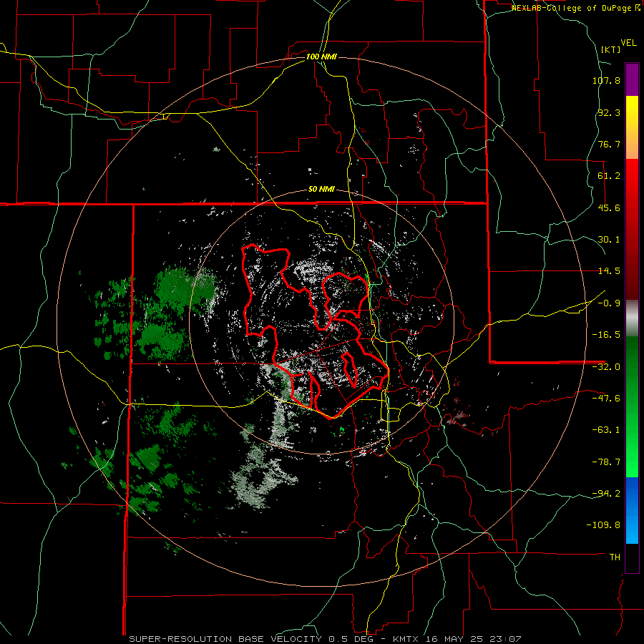644x644 pixels.
Task: Select the -32.0 velocity scale value
Action: pyautogui.click(x=606, y=367)
